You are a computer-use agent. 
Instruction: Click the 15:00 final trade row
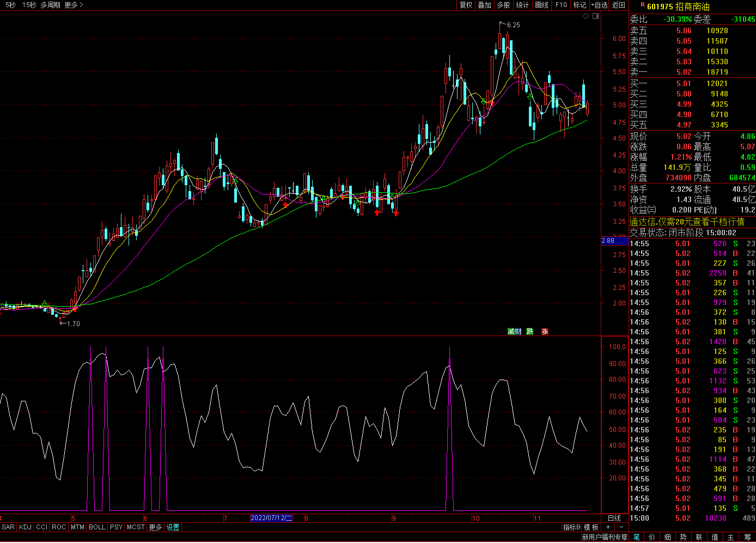[692, 518]
